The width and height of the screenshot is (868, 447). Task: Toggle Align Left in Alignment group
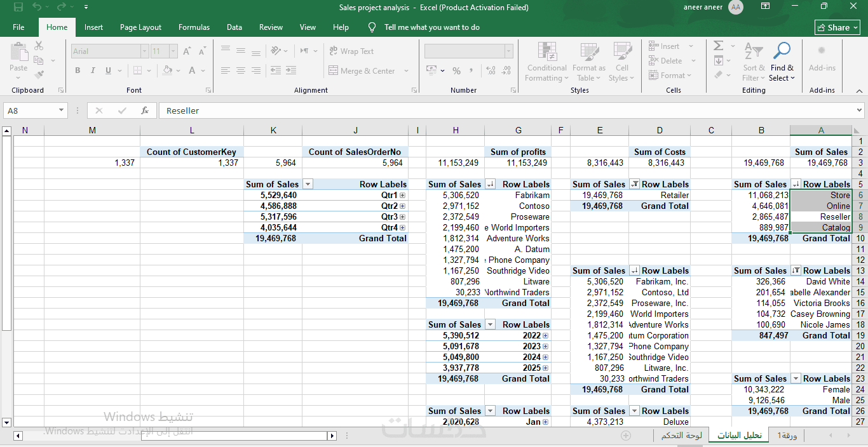point(226,70)
